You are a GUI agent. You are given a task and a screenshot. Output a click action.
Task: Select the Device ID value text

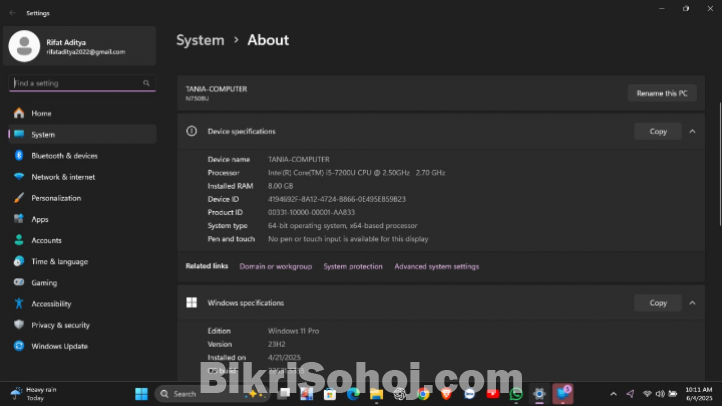tap(337, 199)
